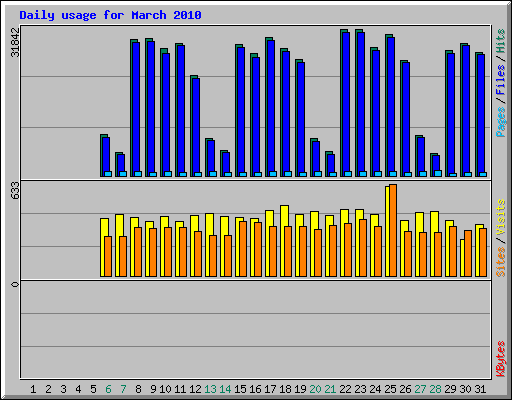Viewport: 512px width, 400px height.
Task: Click the 0 y-axis value
Action: (x=15, y=284)
